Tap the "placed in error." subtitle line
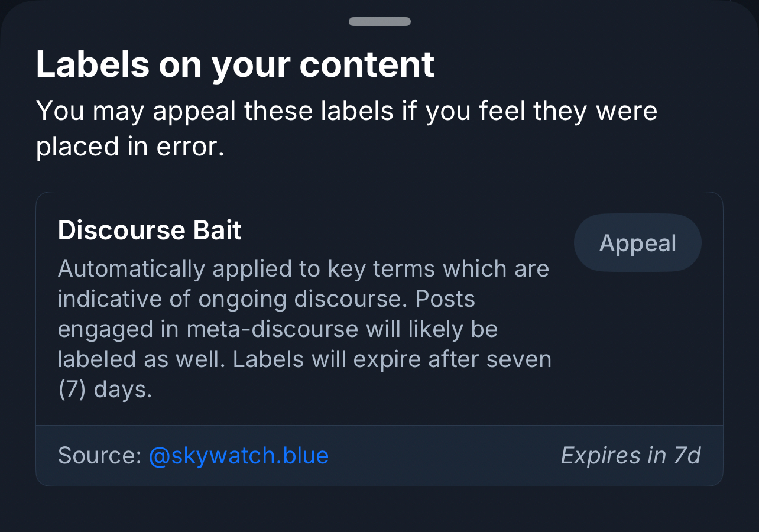This screenshot has width=759, height=532. pyautogui.click(x=130, y=147)
